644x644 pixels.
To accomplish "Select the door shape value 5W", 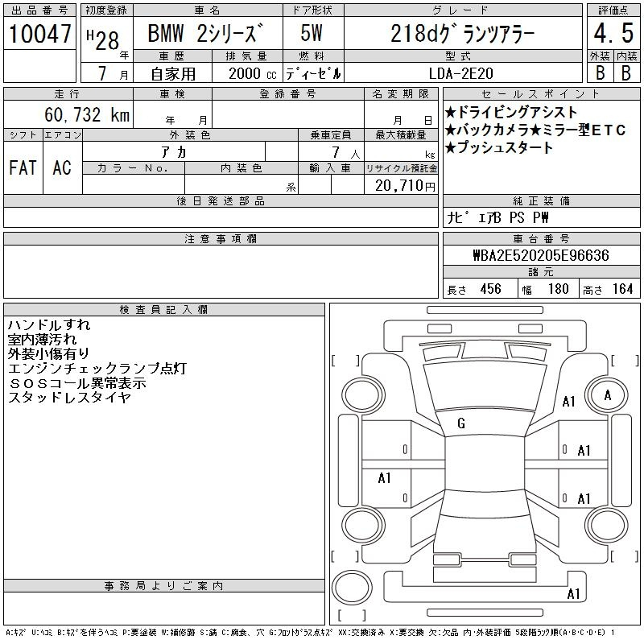I will coord(312,33).
